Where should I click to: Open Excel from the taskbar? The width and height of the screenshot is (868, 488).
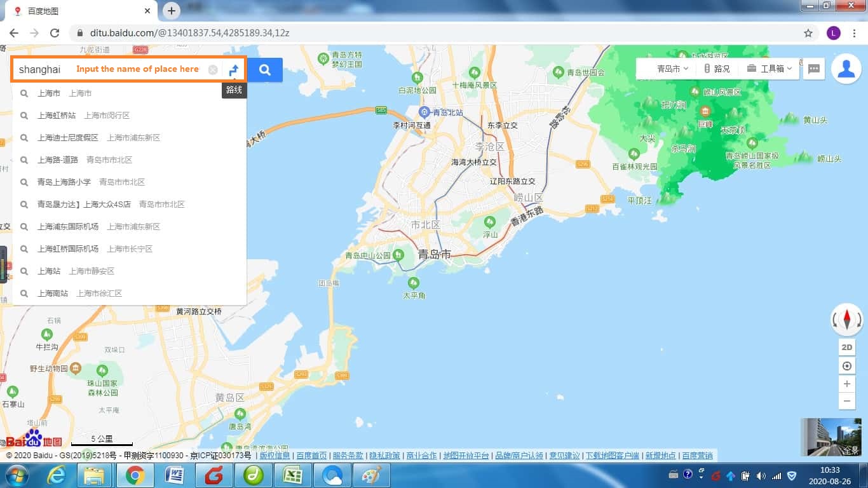292,475
